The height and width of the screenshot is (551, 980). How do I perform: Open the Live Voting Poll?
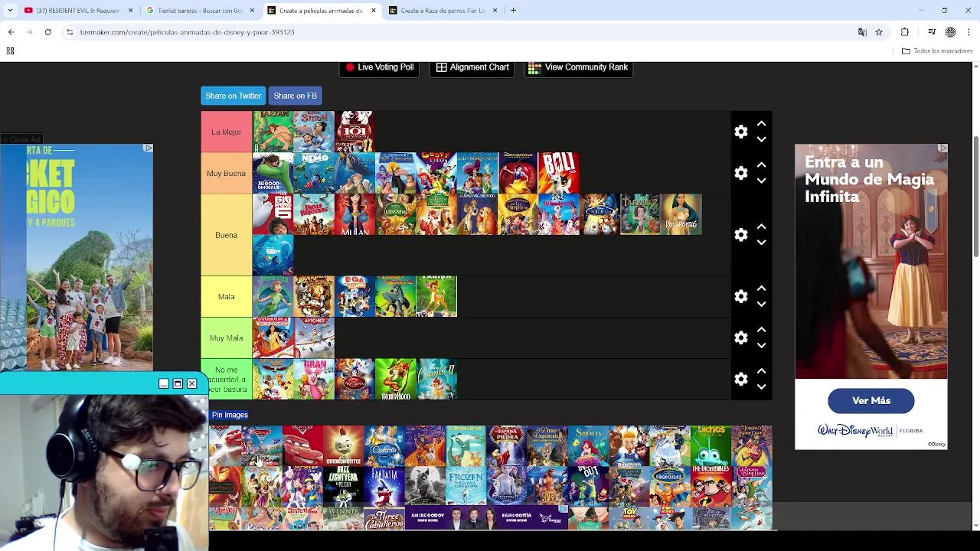coord(379,67)
